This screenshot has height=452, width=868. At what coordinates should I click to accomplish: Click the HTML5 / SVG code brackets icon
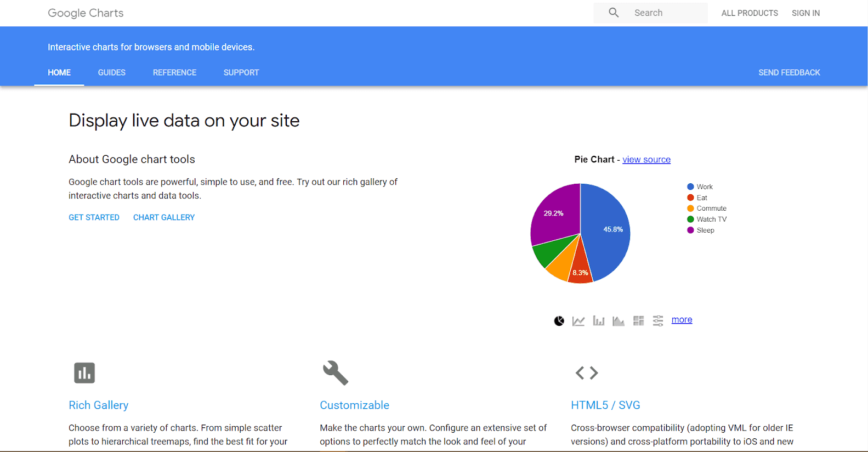coord(587,373)
